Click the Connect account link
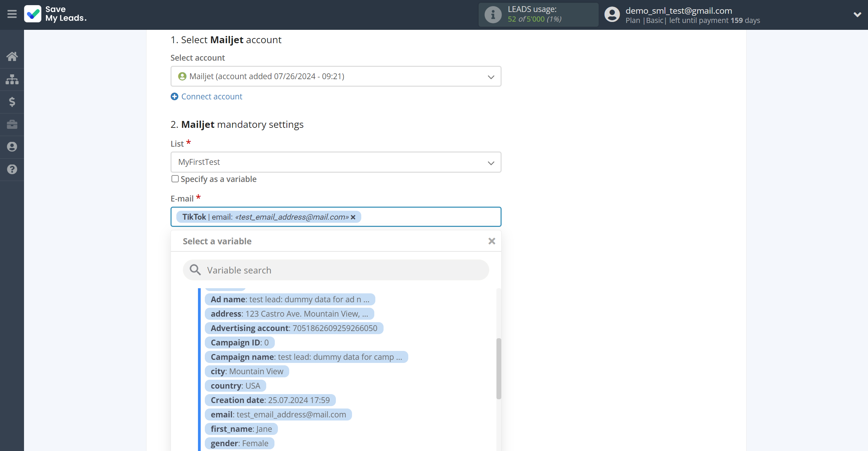The width and height of the screenshot is (868, 451). coord(212,97)
